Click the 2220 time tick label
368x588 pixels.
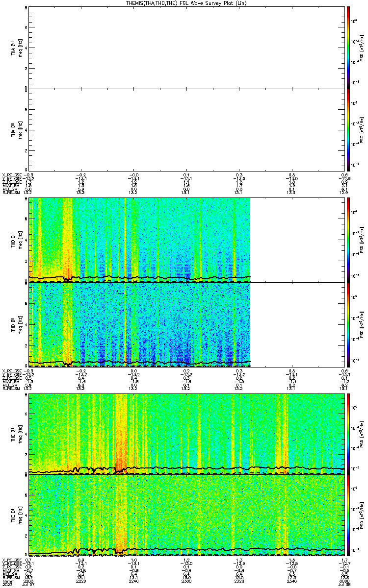(x=81, y=581)
